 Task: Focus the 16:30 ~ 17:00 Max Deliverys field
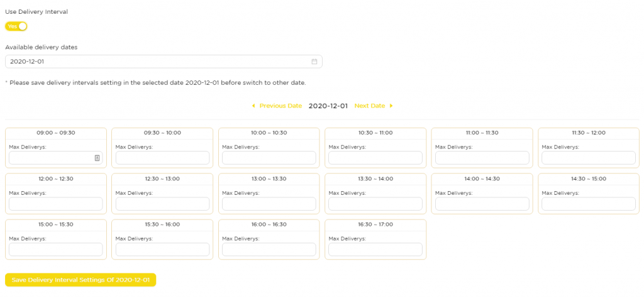(x=375, y=250)
